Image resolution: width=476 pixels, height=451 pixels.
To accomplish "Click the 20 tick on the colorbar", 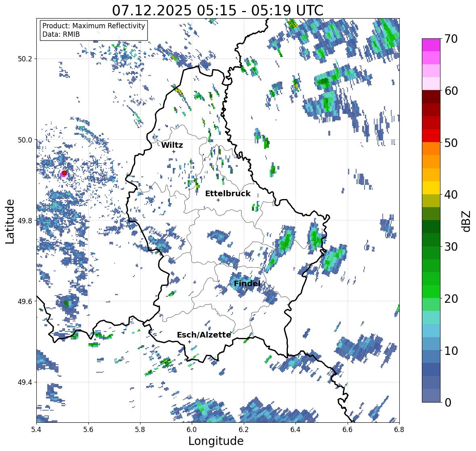I will (451, 298).
